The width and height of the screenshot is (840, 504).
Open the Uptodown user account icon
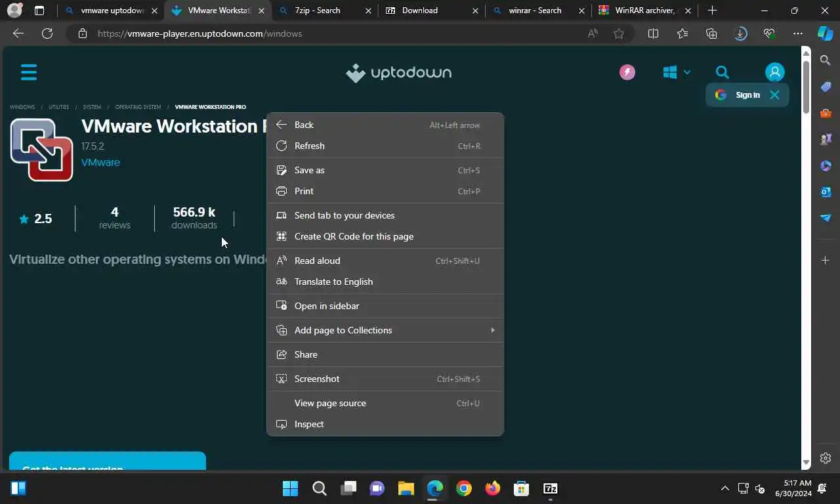[x=774, y=72]
